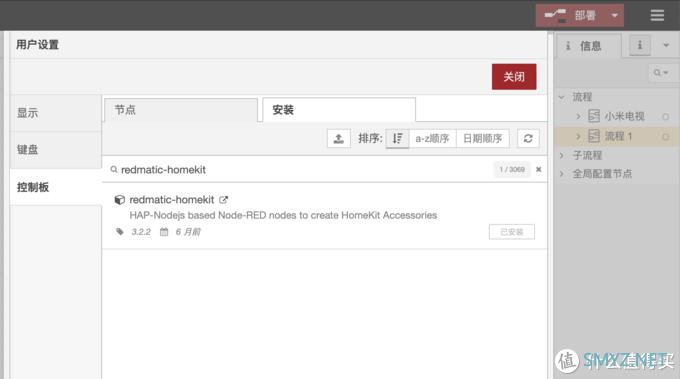
Task: Toggle the 流程 1 status circle
Action: coord(665,137)
